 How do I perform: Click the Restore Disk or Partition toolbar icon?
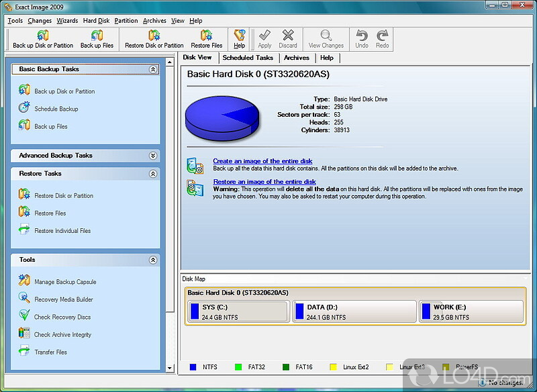[154, 35]
